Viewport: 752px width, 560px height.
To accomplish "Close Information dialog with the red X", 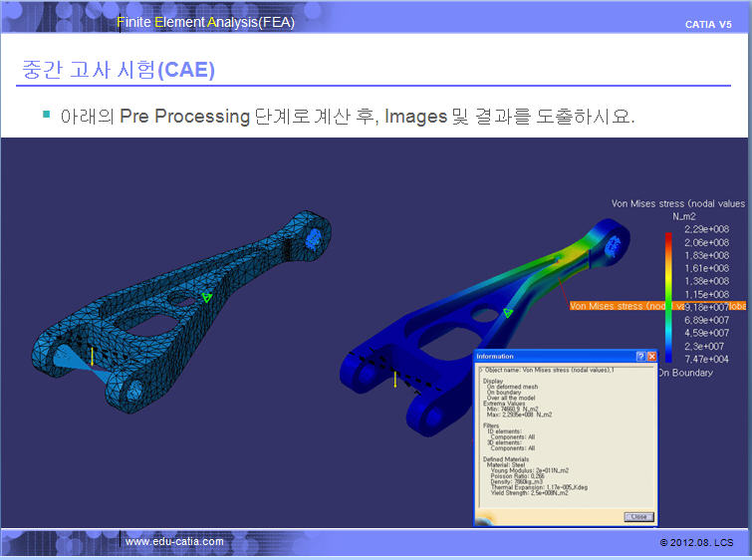I will [x=651, y=356].
